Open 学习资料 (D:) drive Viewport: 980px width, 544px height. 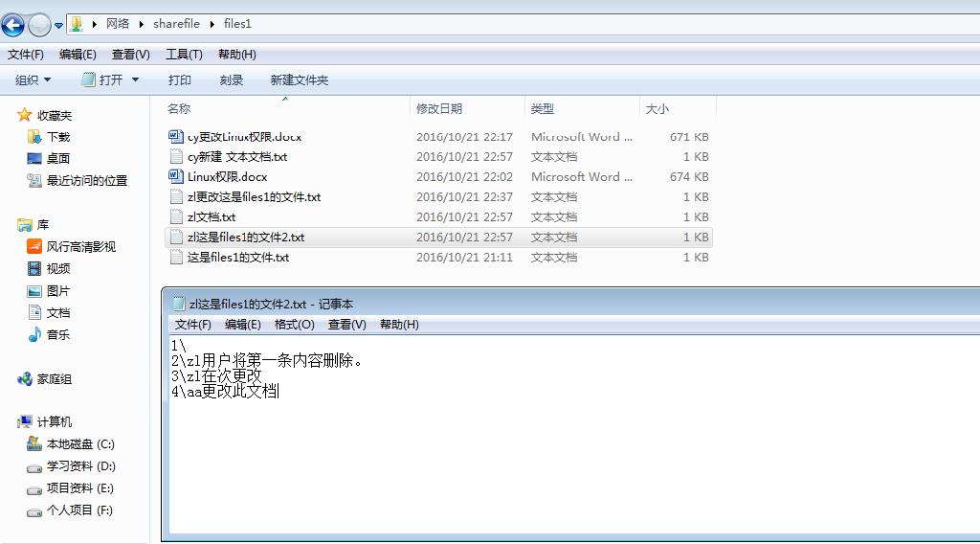coord(81,465)
